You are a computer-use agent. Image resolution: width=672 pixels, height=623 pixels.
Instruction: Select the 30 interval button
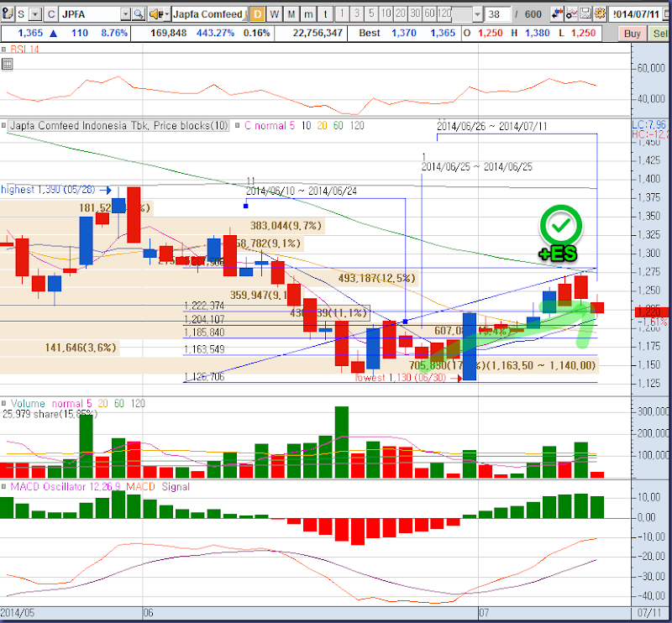(415, 14)
